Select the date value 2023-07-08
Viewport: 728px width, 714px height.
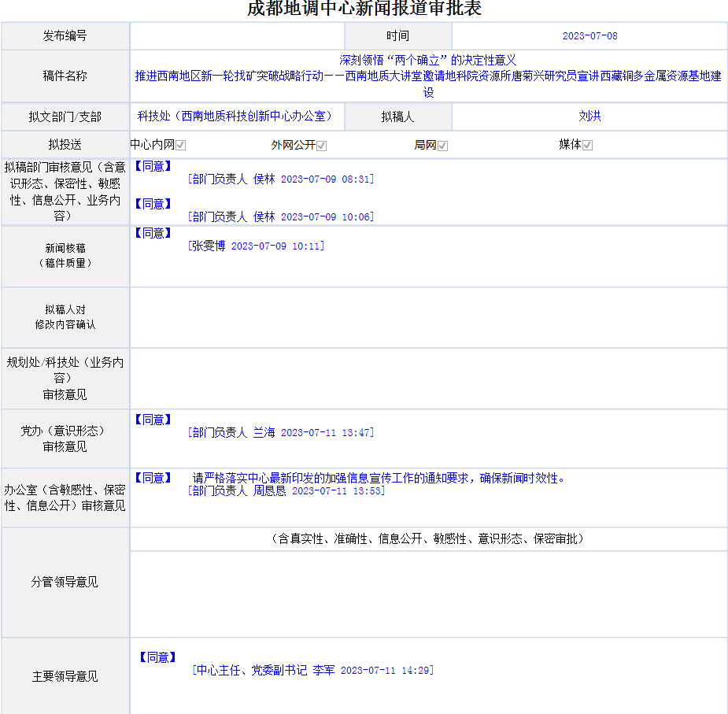tap(589, 35)
